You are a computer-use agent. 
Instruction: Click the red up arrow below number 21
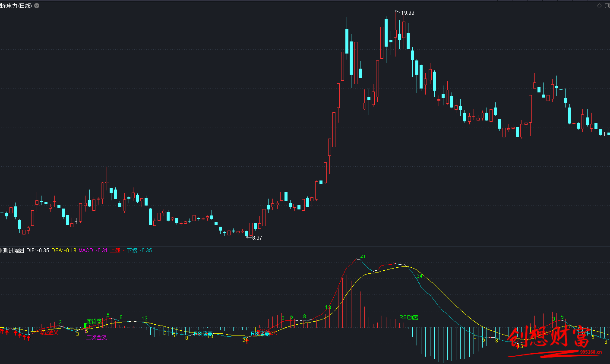click(x=247, y=342)
